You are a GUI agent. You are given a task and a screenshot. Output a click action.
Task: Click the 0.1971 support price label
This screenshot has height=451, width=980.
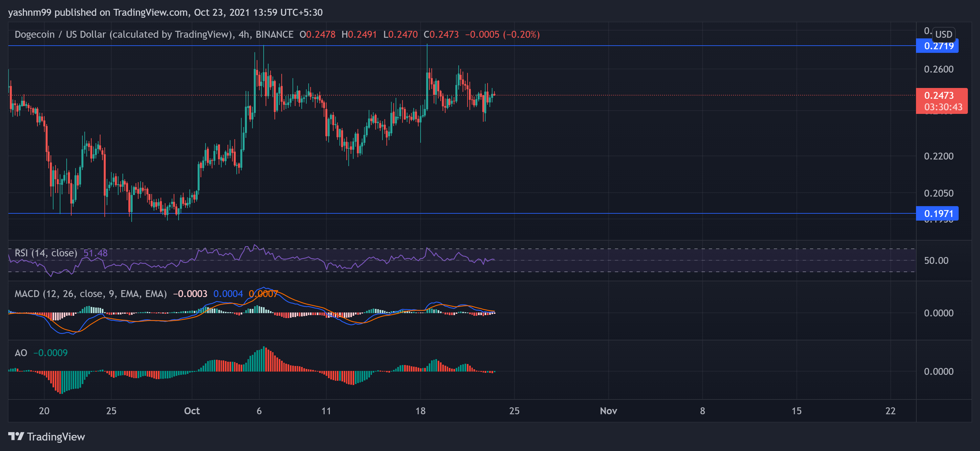coord(937,213)
